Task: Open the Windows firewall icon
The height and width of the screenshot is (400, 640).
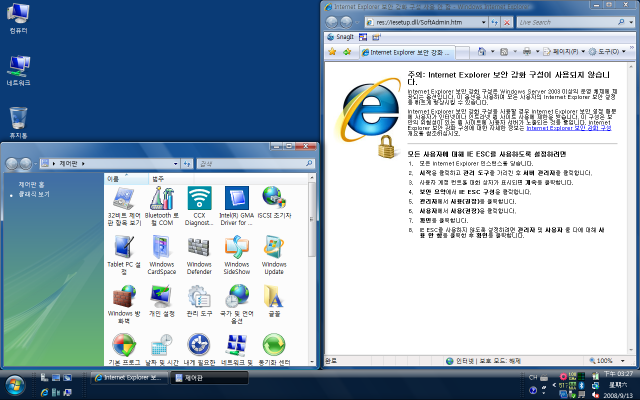Action: point(124,304)
